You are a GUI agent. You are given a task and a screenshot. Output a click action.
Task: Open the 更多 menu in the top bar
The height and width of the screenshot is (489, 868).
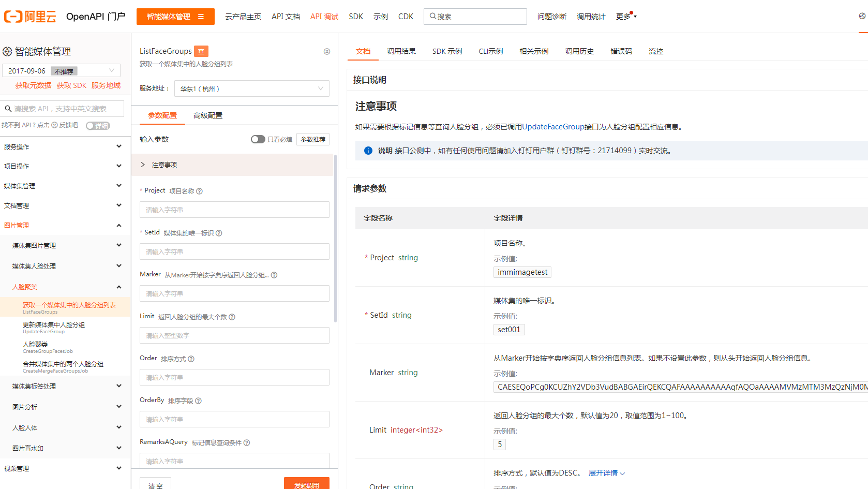[626, 17]
